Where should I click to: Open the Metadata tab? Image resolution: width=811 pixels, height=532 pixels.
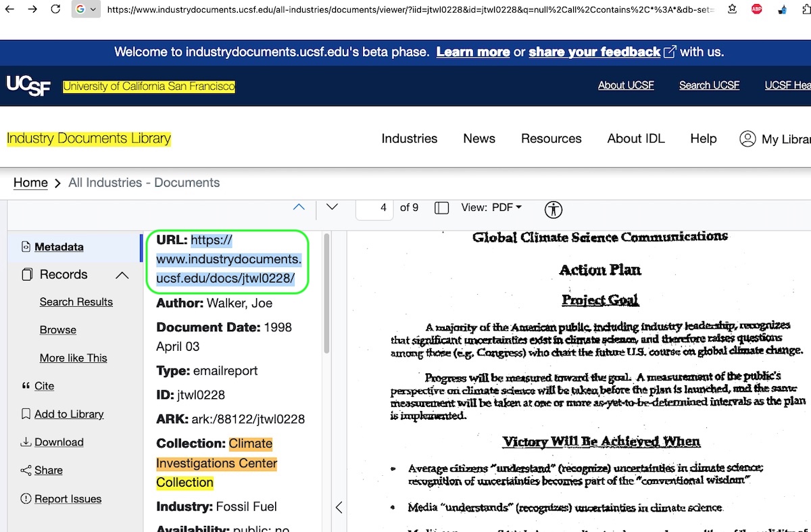point(59,247)
